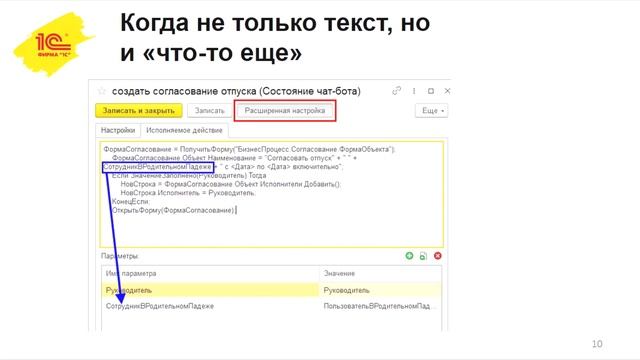Click inside the code editor field

click(x=271, y=194)
